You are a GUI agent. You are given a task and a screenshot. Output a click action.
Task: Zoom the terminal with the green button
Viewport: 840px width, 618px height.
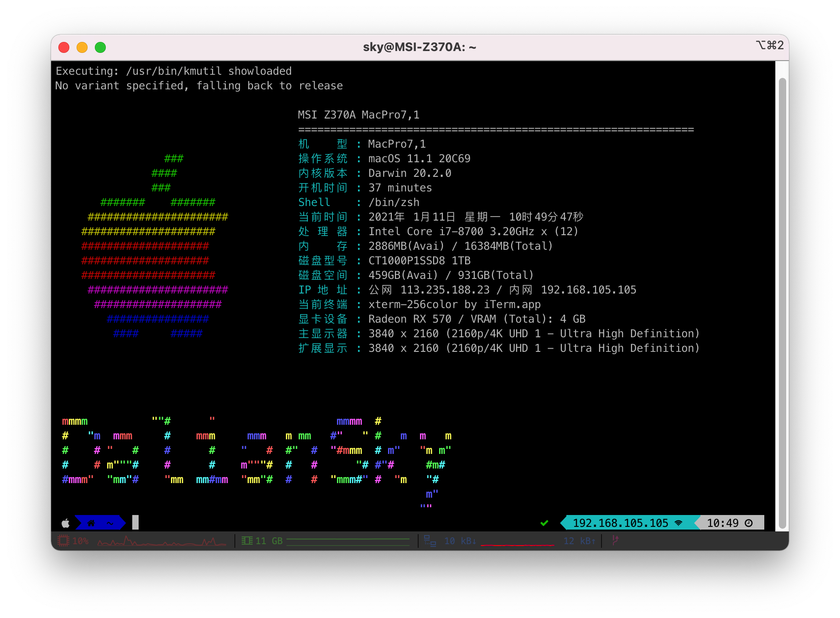100,47
